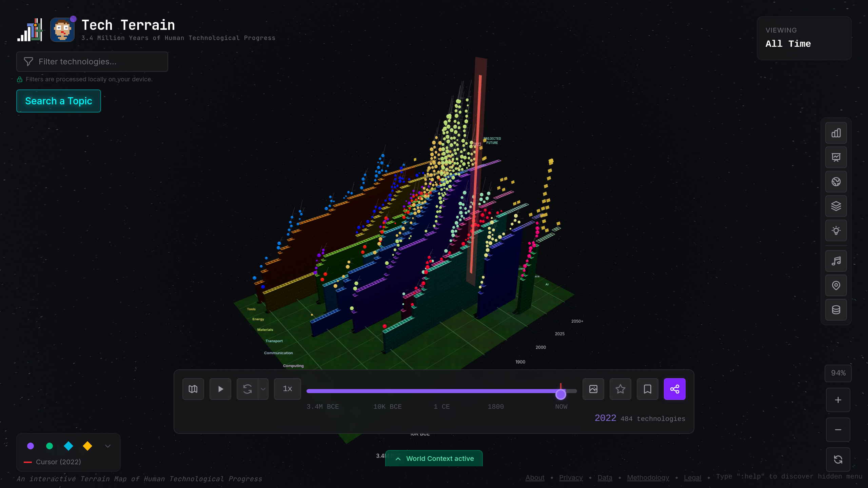Select the layers panel icon

(x=836, y=206)
